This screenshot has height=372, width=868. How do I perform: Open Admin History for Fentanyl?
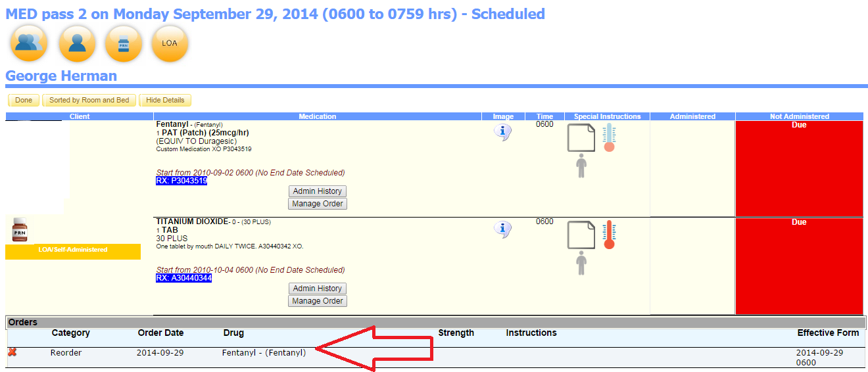317,191
